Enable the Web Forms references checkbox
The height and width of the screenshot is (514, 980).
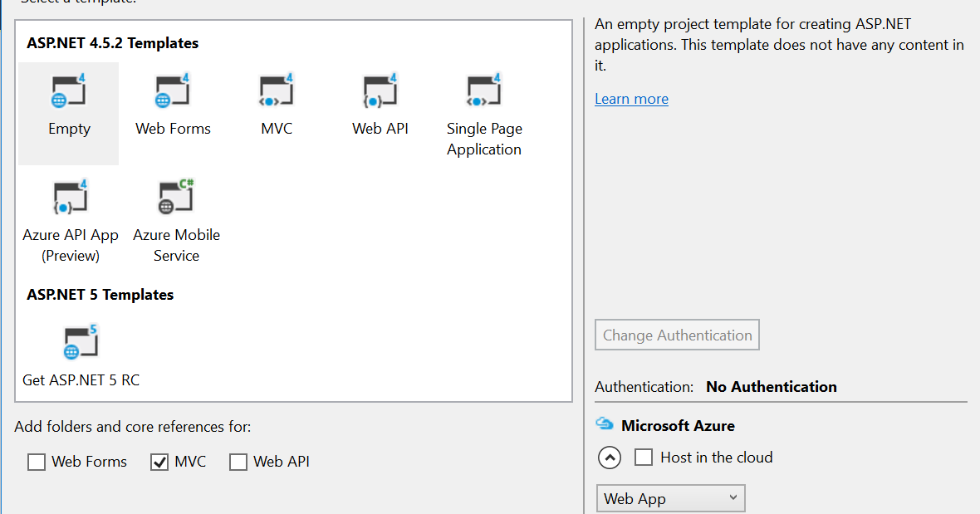click(37, 462)
